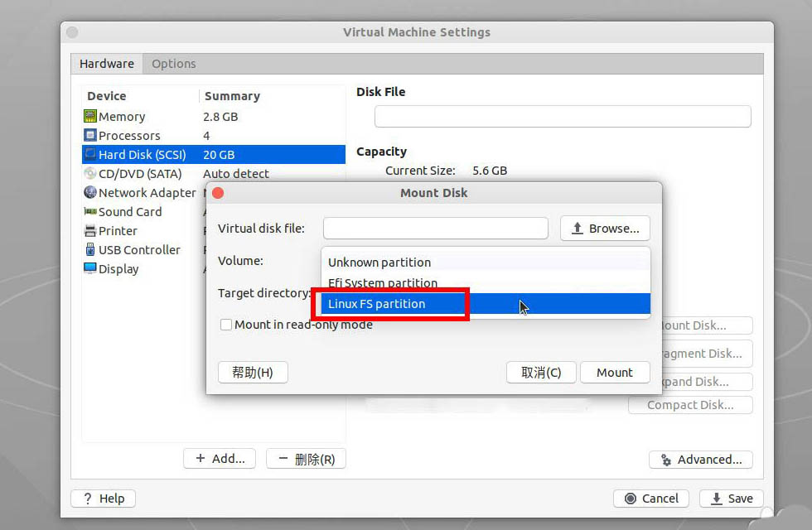Select the Display monitor icon
The image size is (812, 530).
[92, 268]
